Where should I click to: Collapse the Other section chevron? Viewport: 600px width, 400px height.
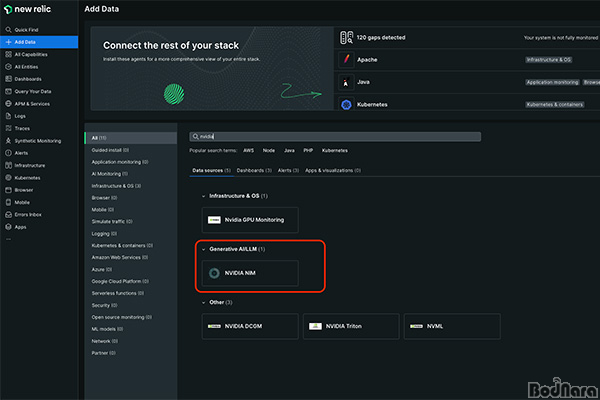point(204,302)
